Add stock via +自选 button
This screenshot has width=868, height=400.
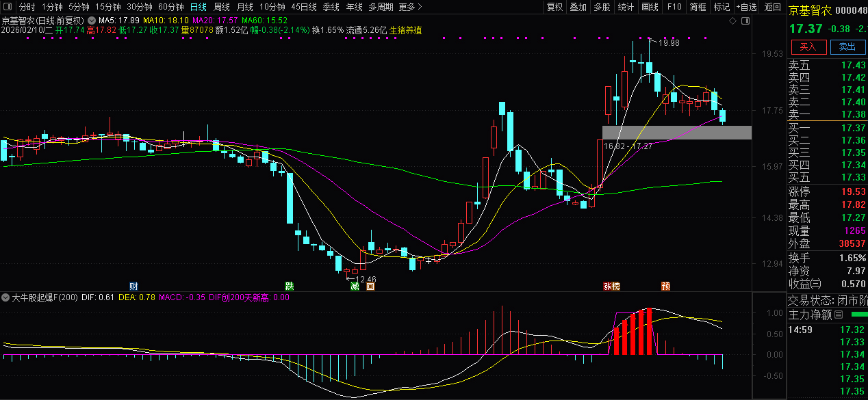point(747,8)
